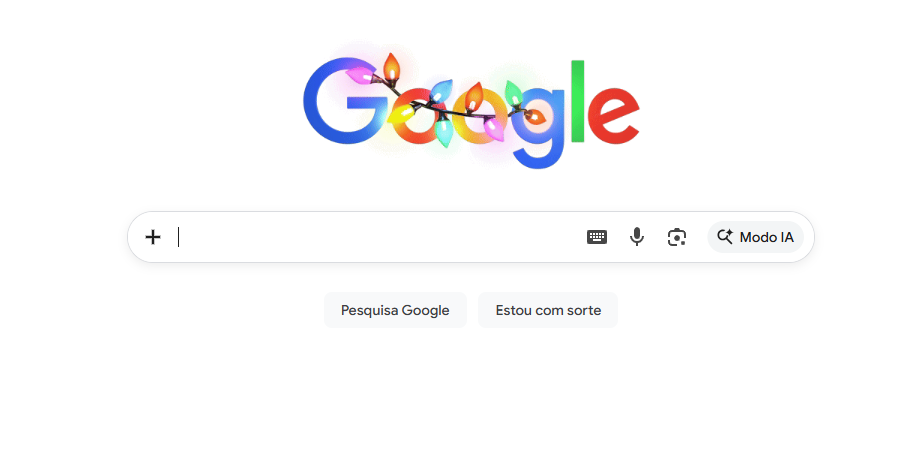Click the green bulb next to lowercase g
This screenshot has width=900, height=473.
513,92
